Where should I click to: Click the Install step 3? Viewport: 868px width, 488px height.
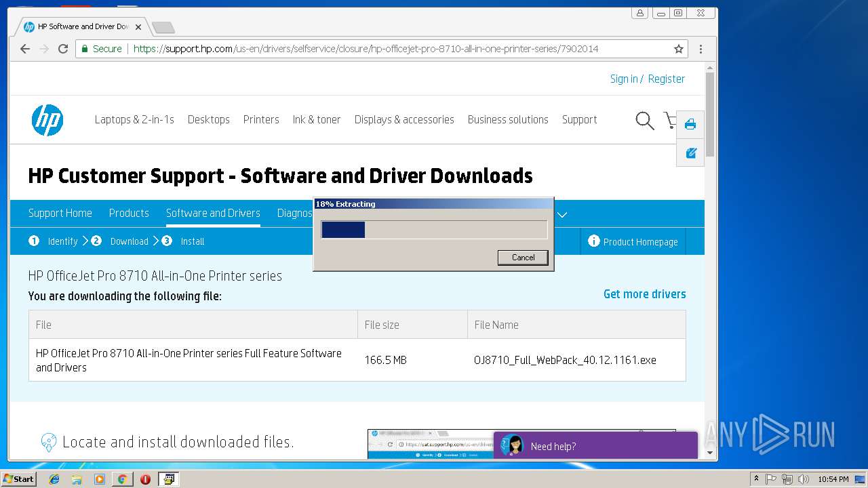click(183, 241)
